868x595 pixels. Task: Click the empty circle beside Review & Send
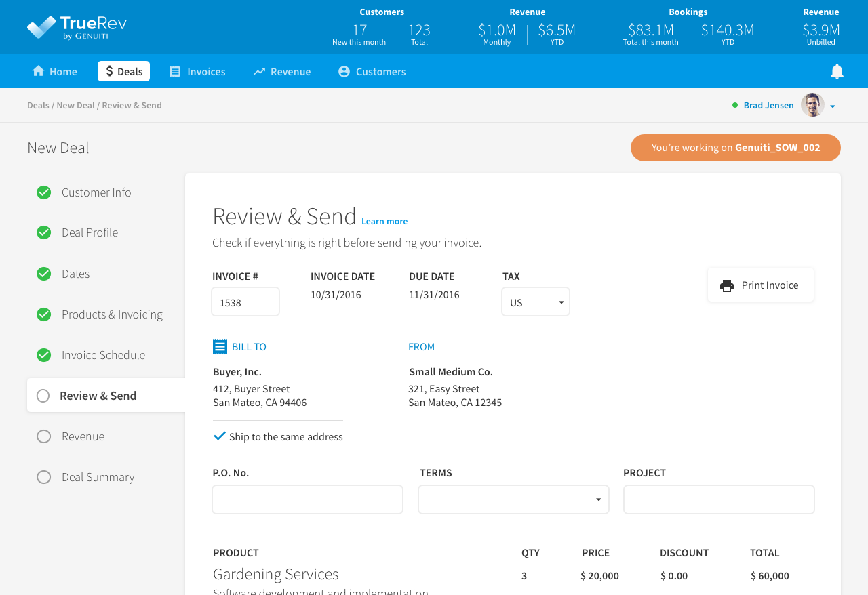(x=43, y=396)
